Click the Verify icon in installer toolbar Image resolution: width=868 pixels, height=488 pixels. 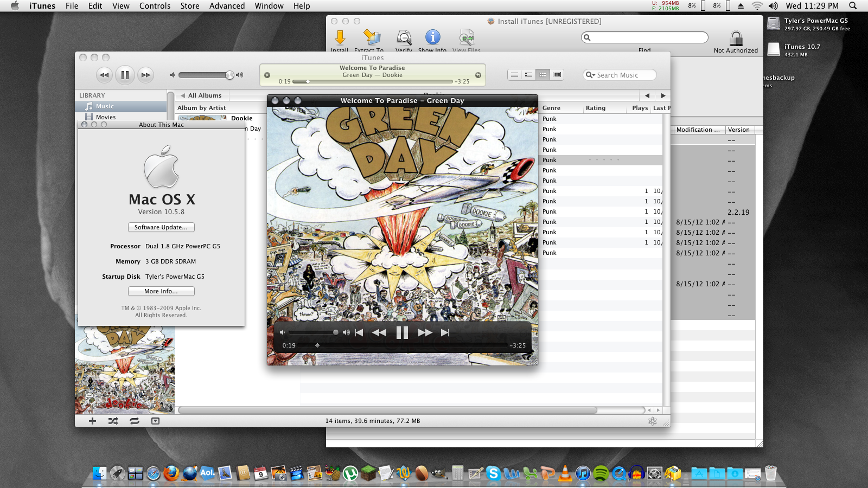pos(404,37)
